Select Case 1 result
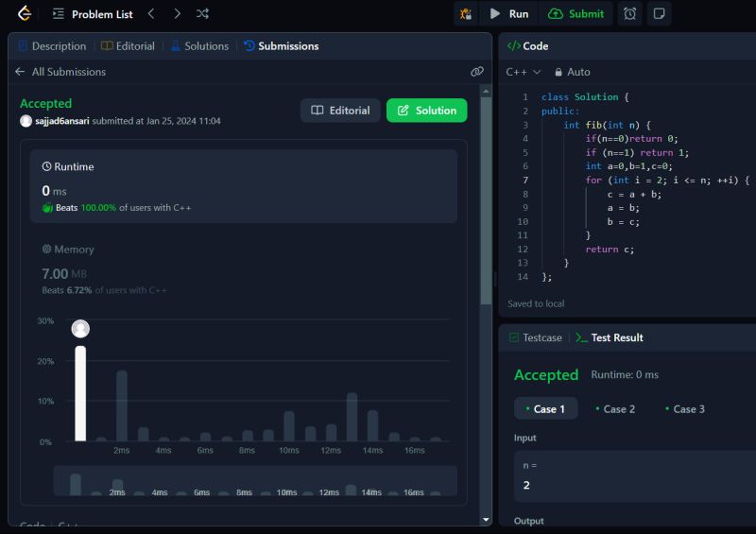This screenshot has width=756, height=534. [x=545, y=409]
